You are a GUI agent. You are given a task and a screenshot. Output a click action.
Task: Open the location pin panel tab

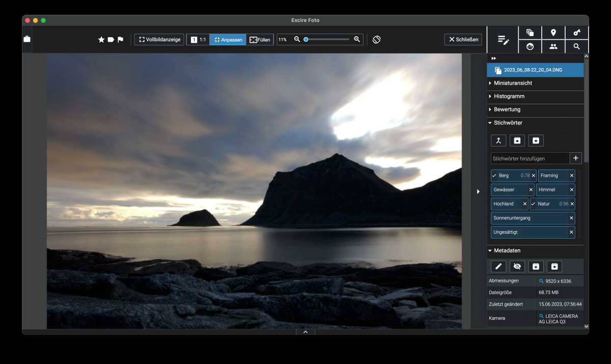pos(553,33)
